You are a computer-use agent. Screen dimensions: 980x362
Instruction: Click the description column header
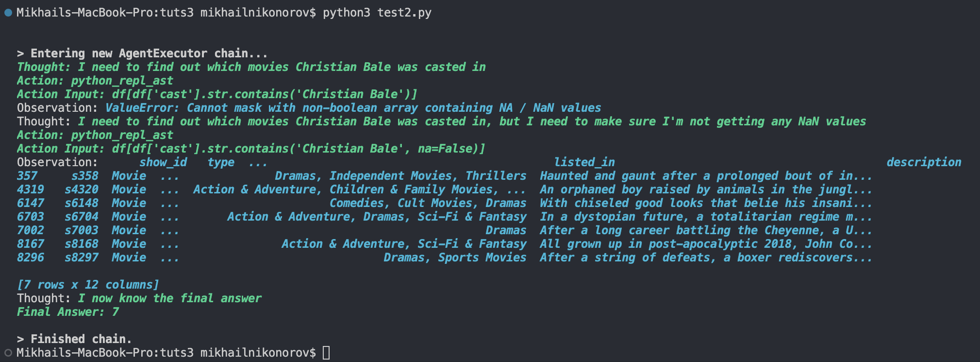coord(924,162)
